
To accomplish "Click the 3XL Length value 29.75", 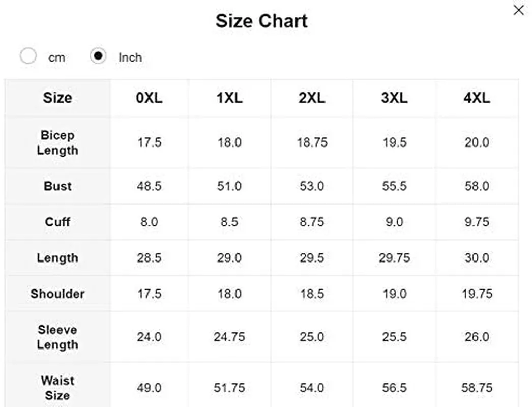I will (x=394, y=258).
